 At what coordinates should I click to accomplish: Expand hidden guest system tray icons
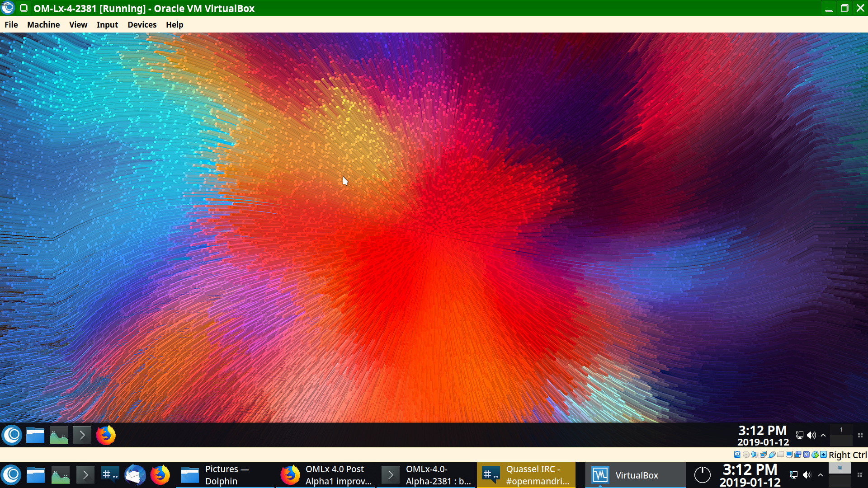coord(823,435)
